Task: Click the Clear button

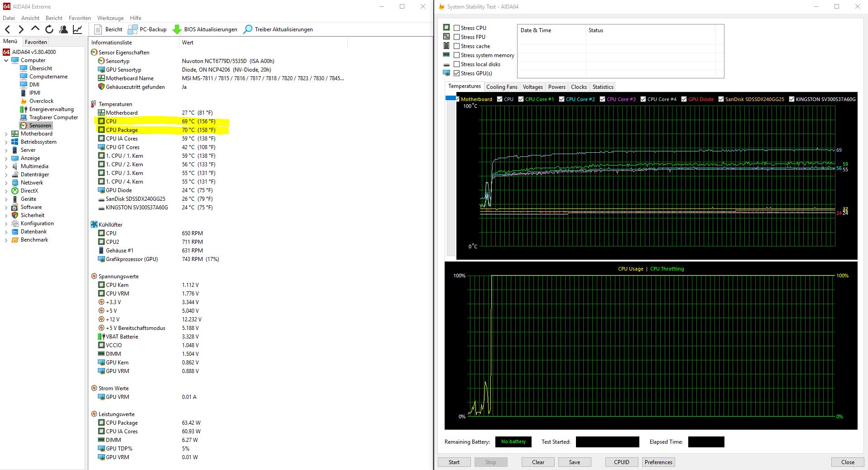Action: (x=538, y=462)
